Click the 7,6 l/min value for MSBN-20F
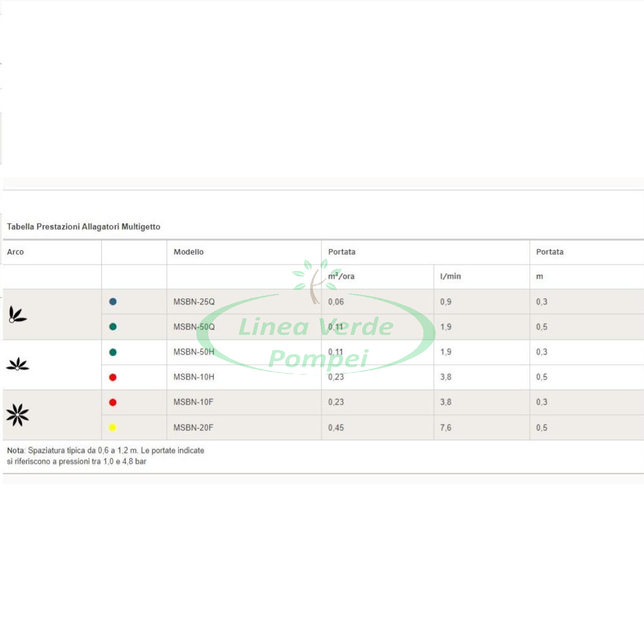Viewport: 644px width, 644px height. 445,428
